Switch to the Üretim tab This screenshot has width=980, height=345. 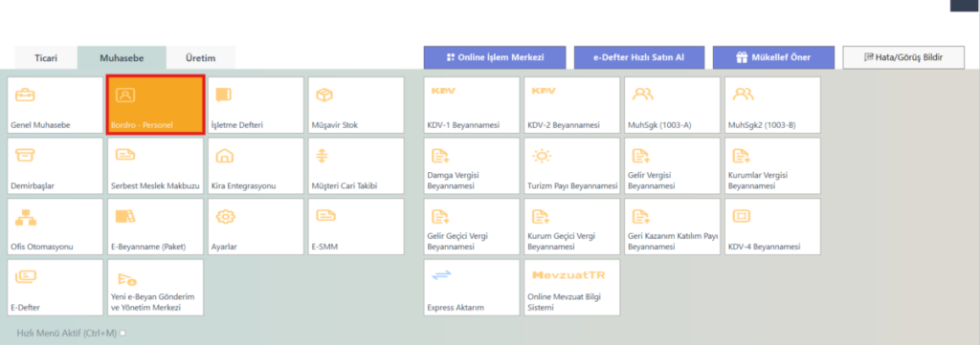coord(201,58)
